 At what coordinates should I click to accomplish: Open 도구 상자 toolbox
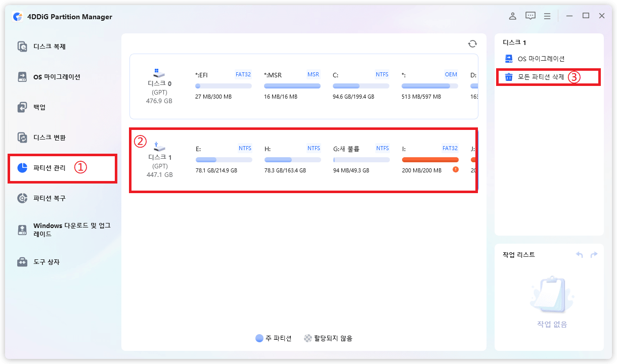point(46,262)
